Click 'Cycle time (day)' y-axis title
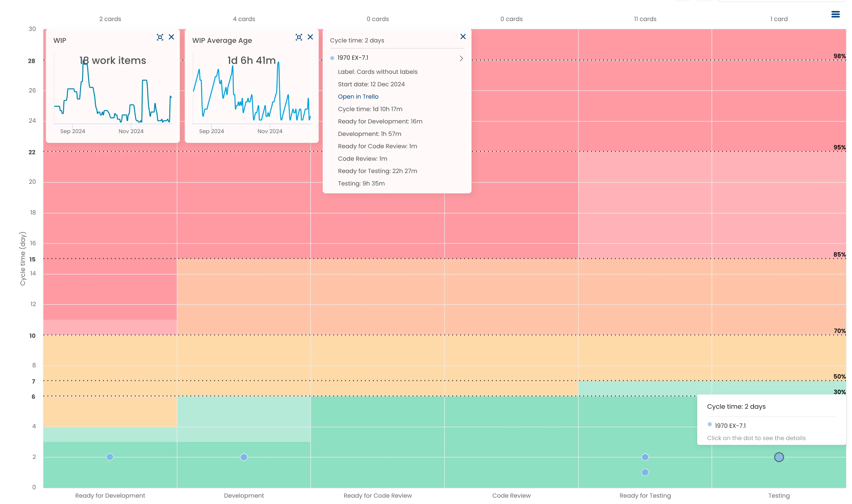The image size is (852, 504). point(22,258)
